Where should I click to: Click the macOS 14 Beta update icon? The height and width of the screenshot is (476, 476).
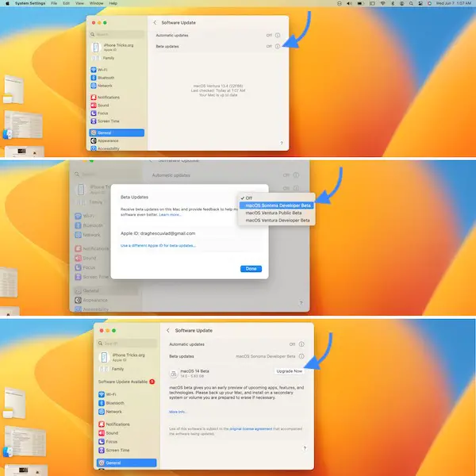[x=175, y=372]
